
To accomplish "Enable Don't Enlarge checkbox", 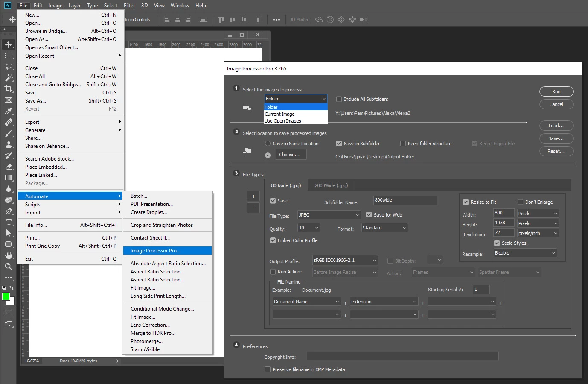I will 521,202.
